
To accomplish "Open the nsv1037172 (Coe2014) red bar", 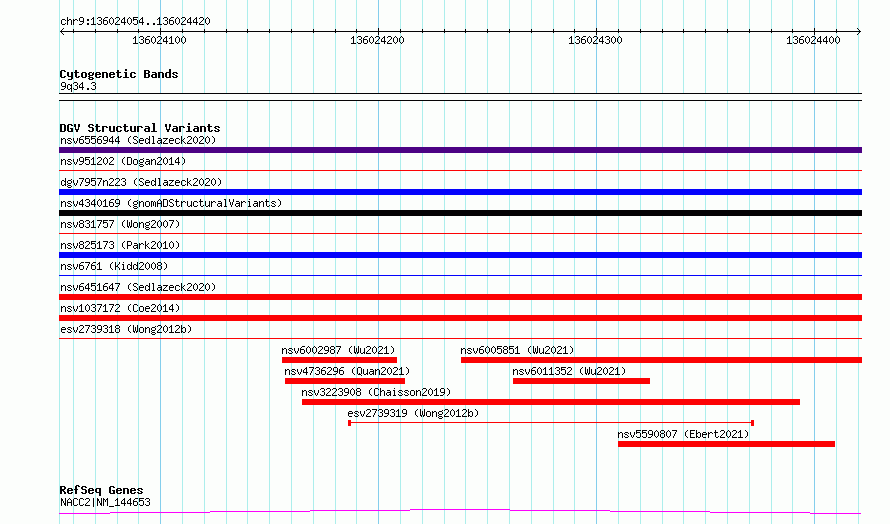I will [460, 318].
